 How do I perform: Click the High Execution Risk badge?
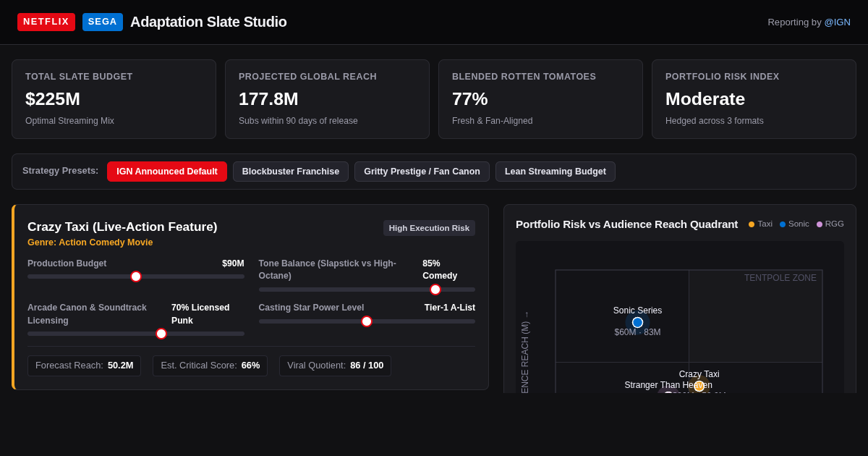(429, 228)
